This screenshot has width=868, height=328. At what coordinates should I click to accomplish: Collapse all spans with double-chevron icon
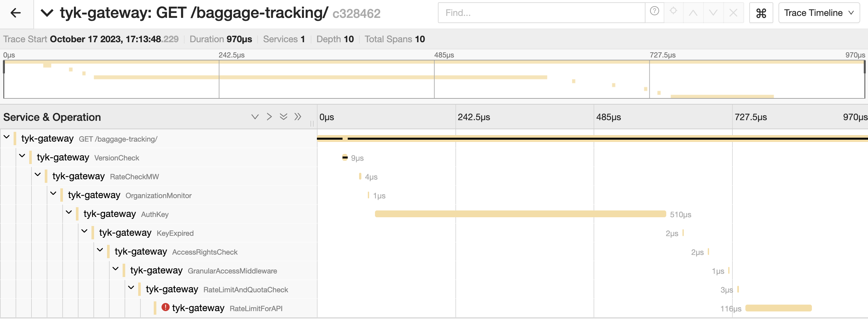click(283, 116)
